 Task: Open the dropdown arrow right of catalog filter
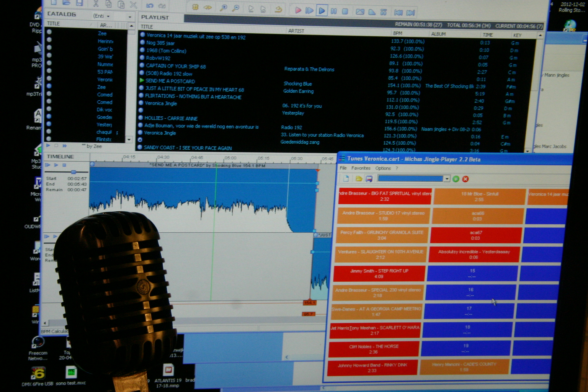point(130,17)
